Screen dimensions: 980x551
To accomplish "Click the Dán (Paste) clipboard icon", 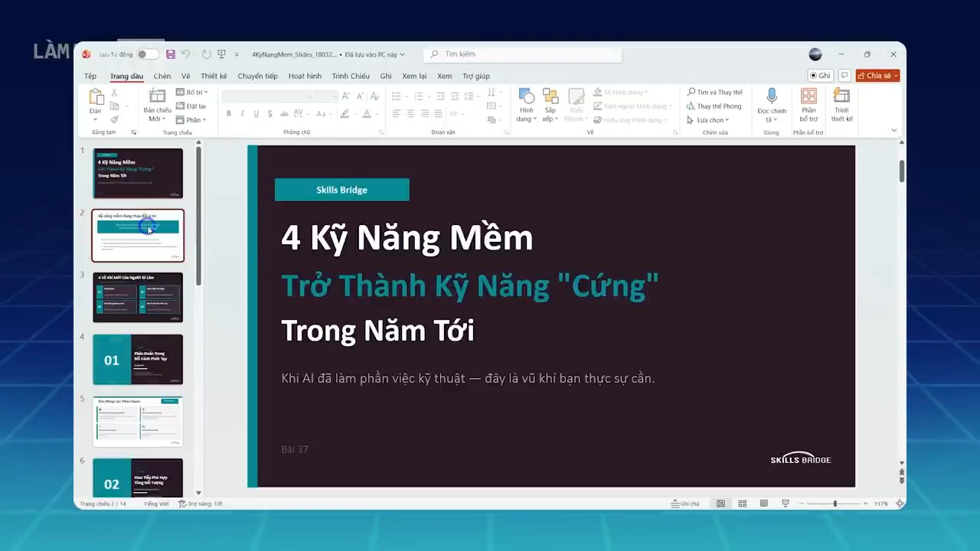I will pyautogui.click(x=96, y=96).
